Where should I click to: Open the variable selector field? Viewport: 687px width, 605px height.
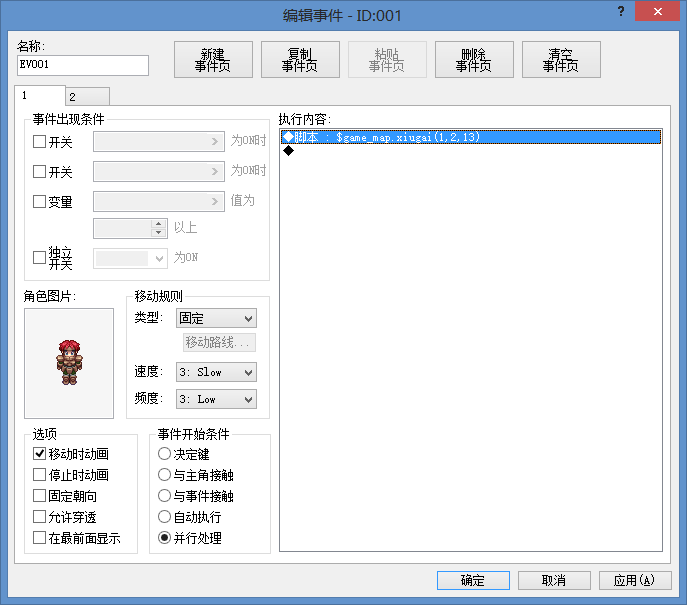[159, 202]
